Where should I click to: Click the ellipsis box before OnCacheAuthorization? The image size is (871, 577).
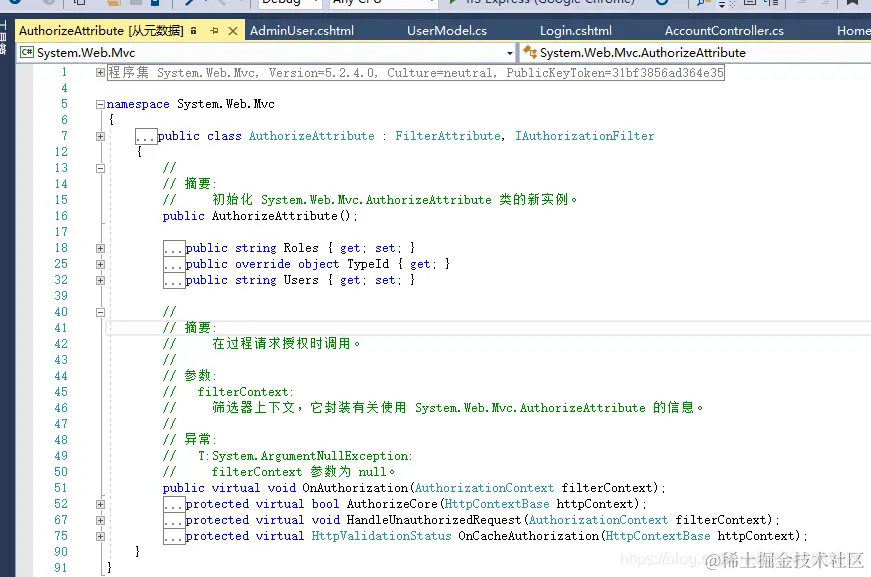click(174, 536)
